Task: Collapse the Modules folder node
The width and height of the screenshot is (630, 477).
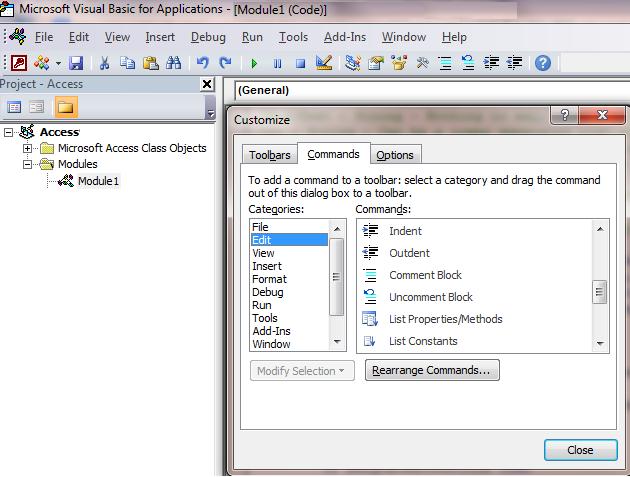Action: [27, 164]
